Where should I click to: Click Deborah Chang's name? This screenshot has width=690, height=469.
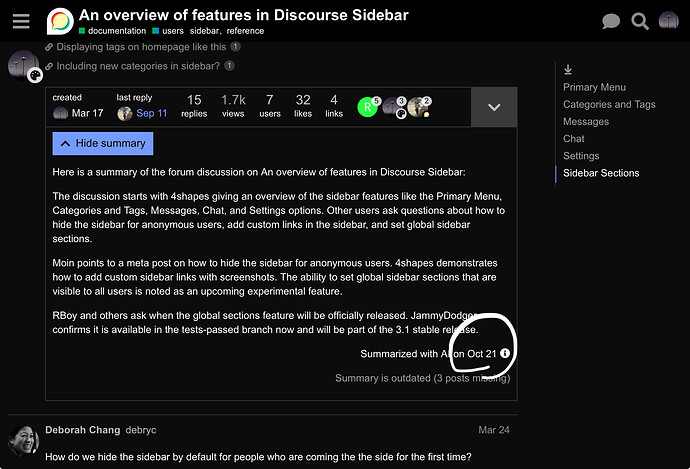82,430
